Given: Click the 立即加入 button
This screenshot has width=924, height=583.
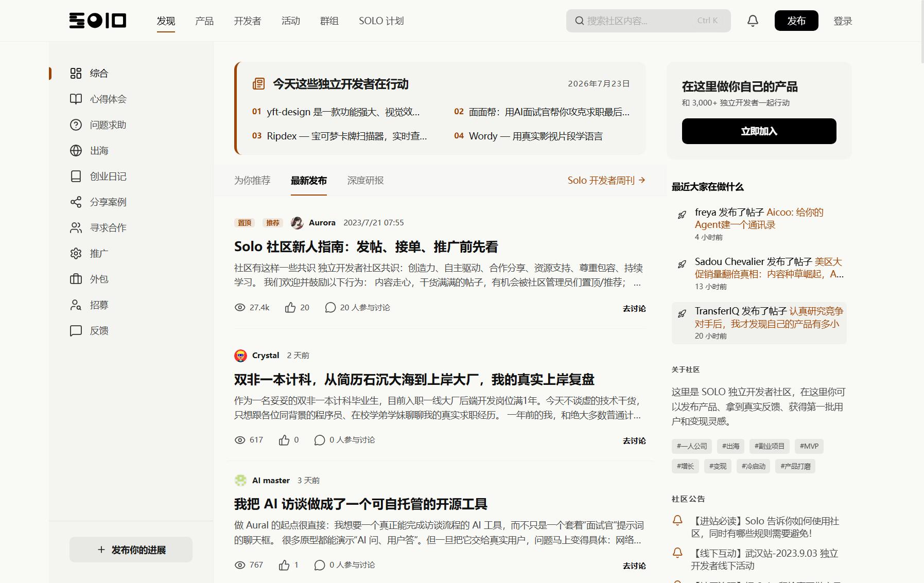Looking at the screenshot, I should click(759, 131).
